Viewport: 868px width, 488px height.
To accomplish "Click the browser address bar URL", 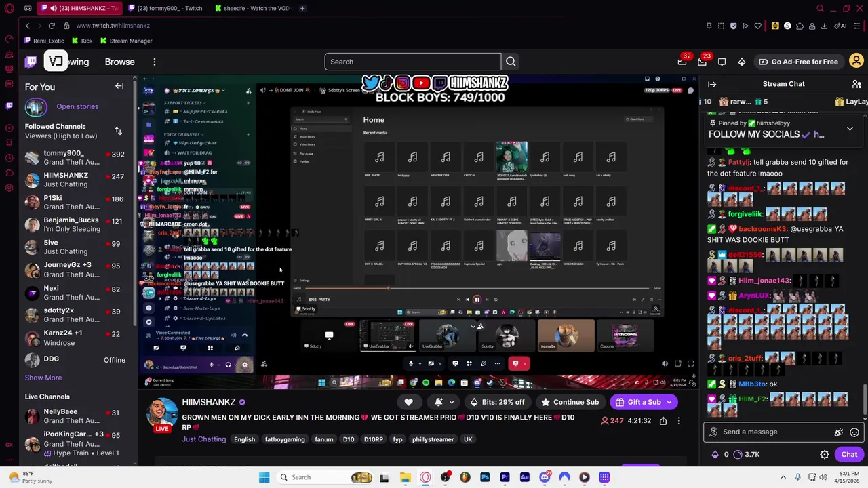I will pos(113,26).
